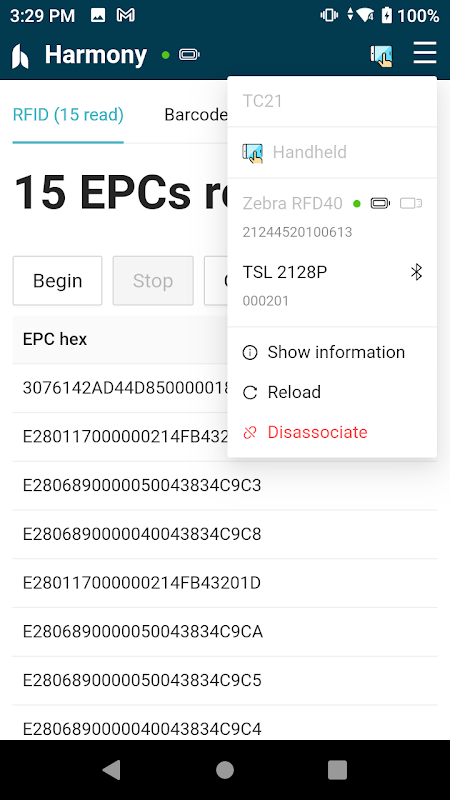The image size is (450, 800).
Task: Select EPC row ending in C9C3
Action: click(225, 486)
